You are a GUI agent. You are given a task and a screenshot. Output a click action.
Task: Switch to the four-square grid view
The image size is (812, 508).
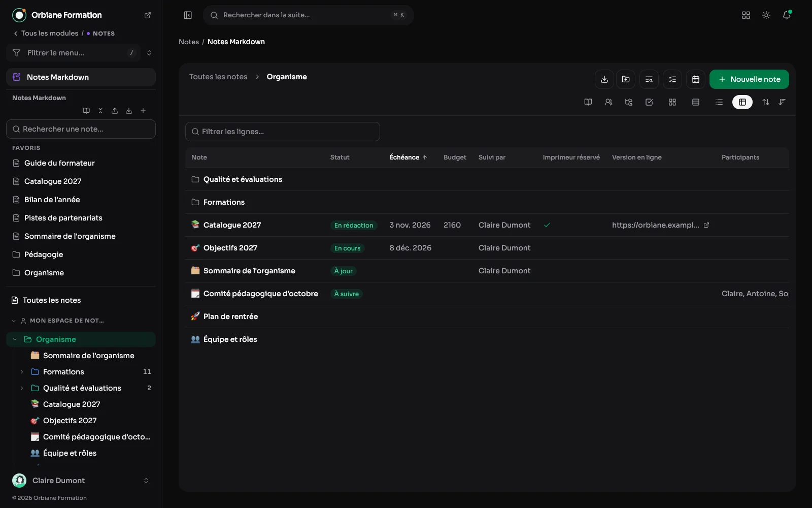tap(672, 102)
